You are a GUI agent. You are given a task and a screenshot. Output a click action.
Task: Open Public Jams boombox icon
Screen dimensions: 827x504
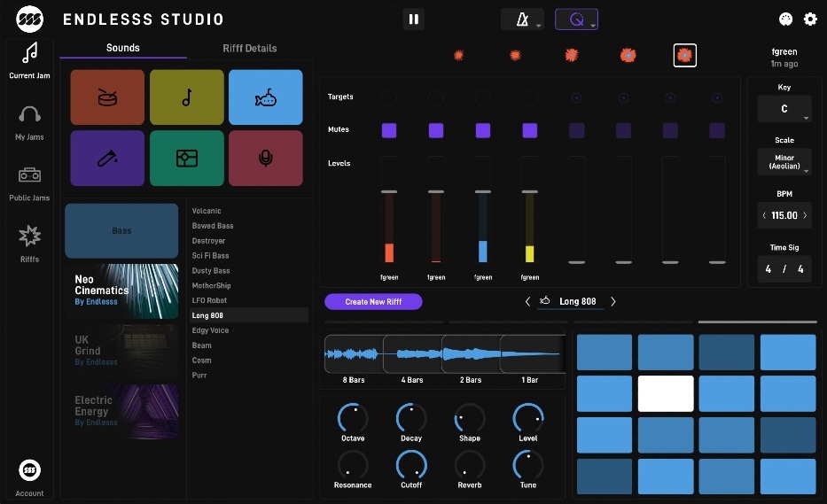coord(29,174)
